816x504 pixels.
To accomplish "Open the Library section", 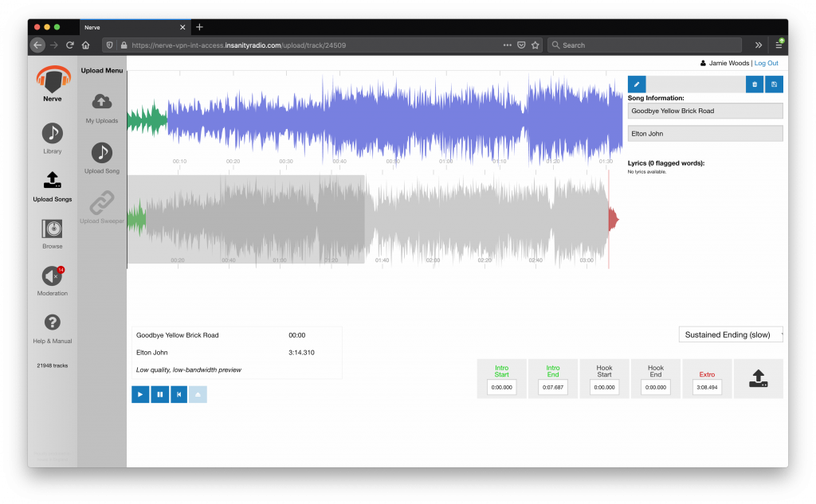I will pos(52,139).
